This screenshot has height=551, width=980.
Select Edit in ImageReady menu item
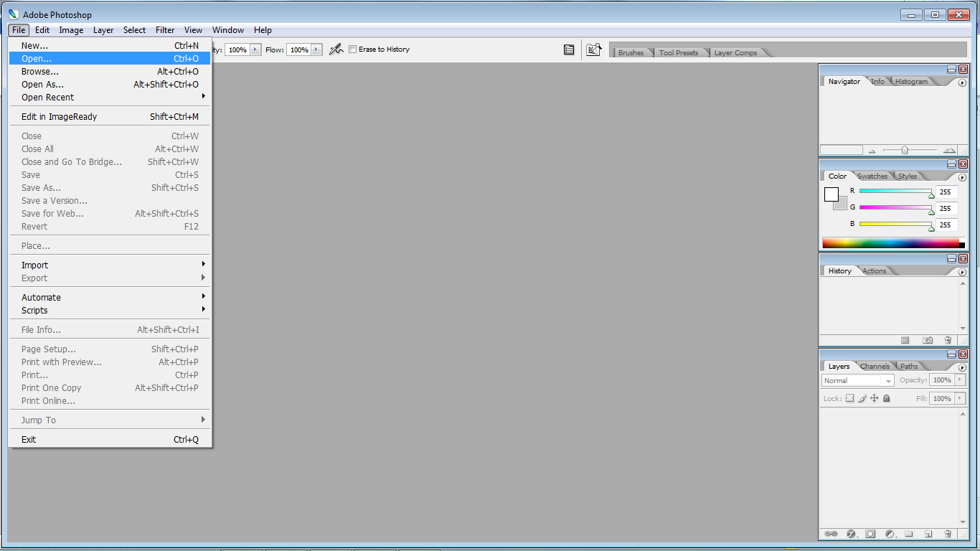(x=110, y=117)
